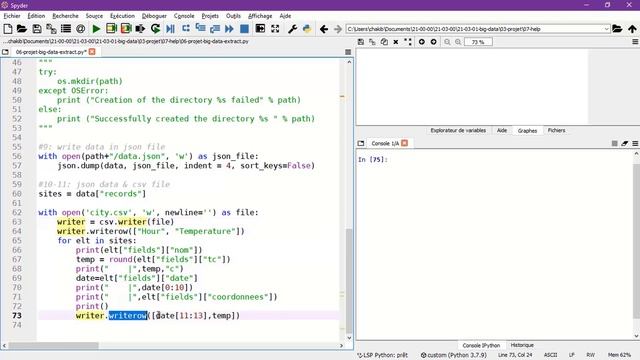Show the next plot arrow icon
Screen dimensions: 640x360
click(433, 42)
